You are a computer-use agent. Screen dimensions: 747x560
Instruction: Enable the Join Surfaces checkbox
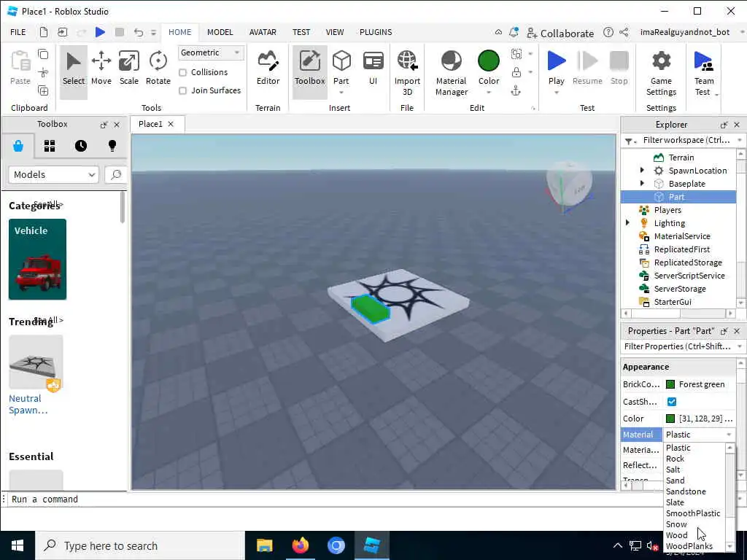(182, 90)
